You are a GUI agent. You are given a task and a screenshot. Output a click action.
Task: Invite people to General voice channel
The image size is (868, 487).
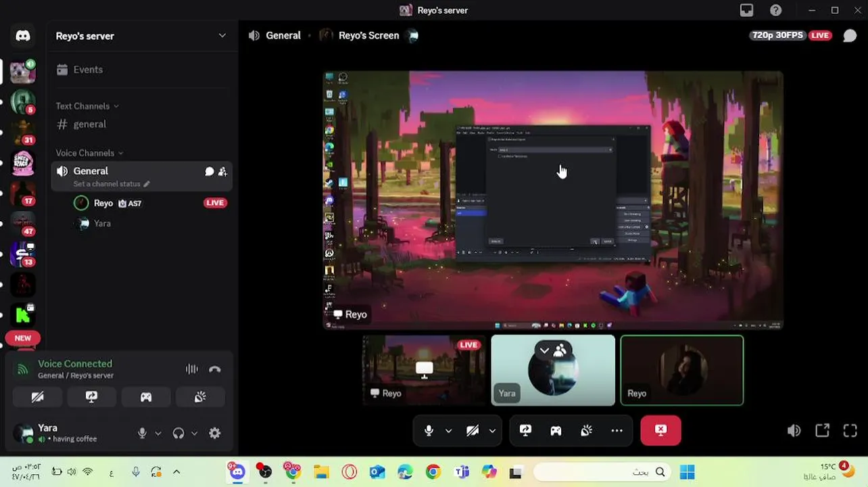point(222,172)
